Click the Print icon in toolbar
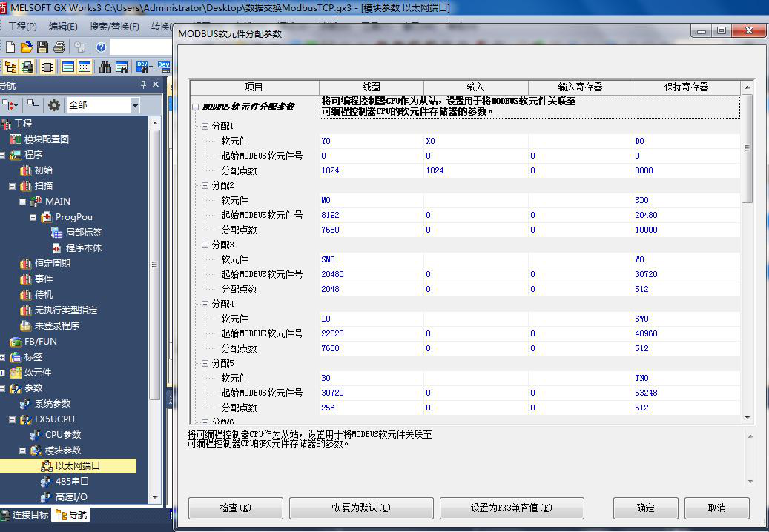 (59, 47)
